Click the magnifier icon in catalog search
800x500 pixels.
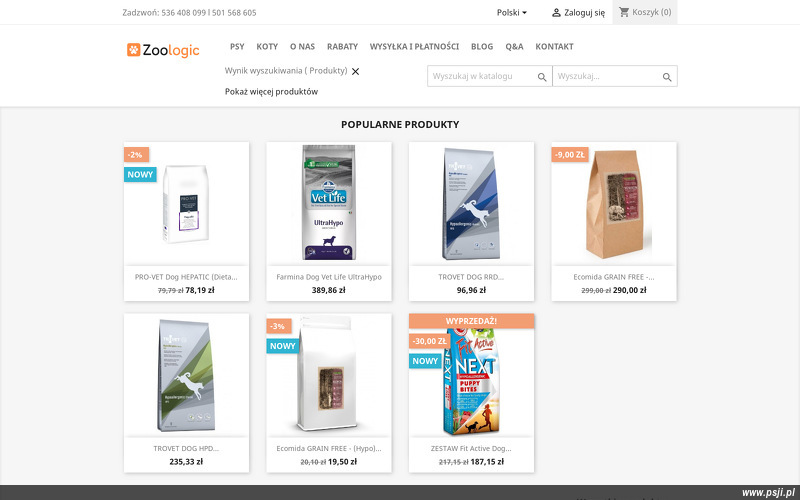(542, 77)
